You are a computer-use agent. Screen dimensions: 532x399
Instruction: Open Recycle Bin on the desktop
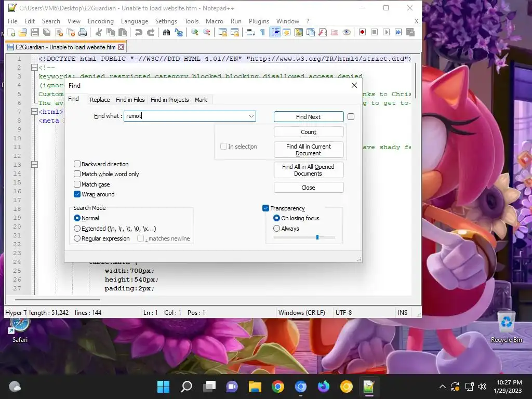click(506, 327)
